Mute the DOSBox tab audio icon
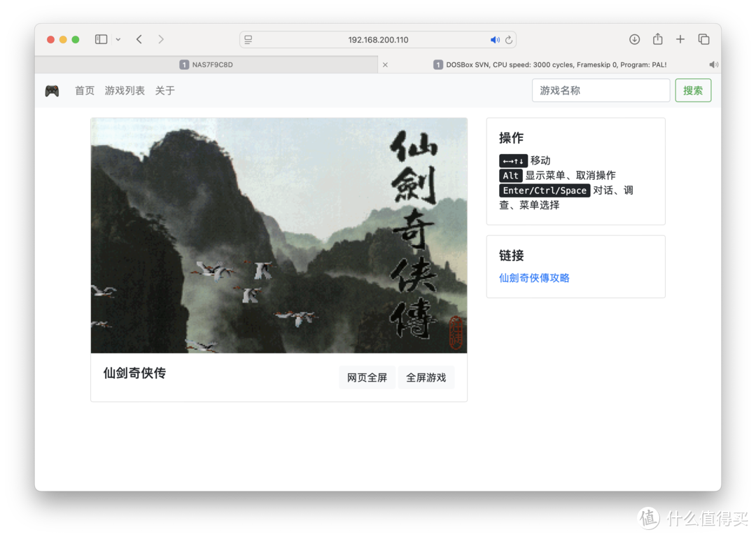This screenshot has width=756, height=537. pyautogui.click(x=713, y=64)
